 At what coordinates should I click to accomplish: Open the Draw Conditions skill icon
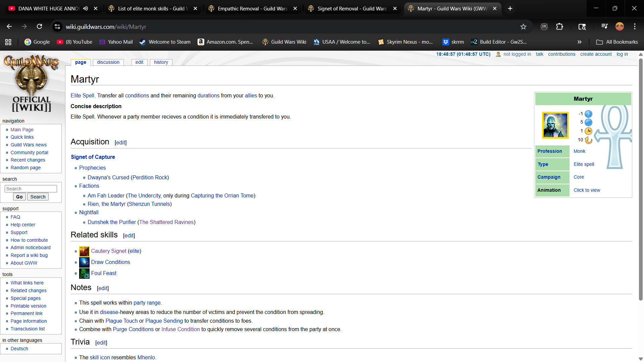click(84, 262)
